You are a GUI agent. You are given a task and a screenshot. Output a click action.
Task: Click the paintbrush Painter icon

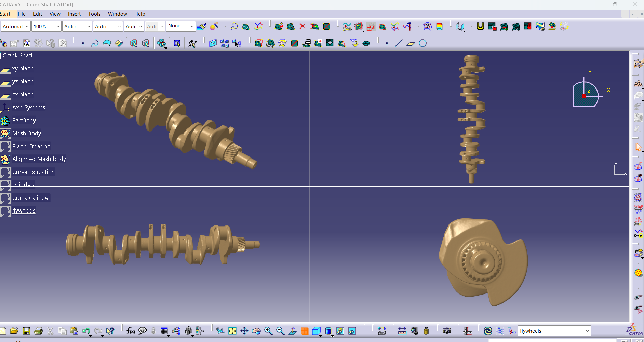pos(202,26)
